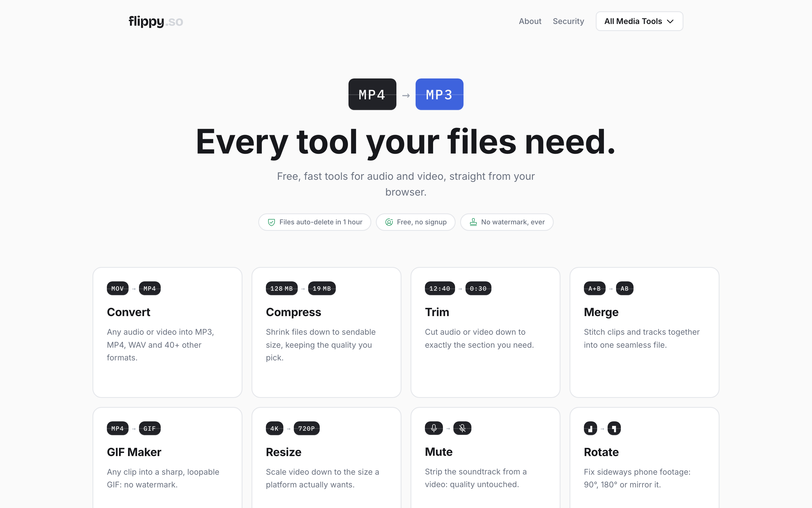Click the 12:40 badge in Trim card

440,288
